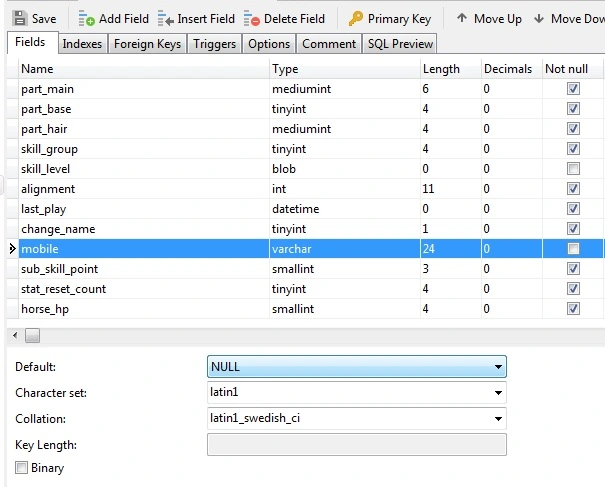Click the Key Length input field
Viewport: 605px width, 487px height.
pos(356,444)
